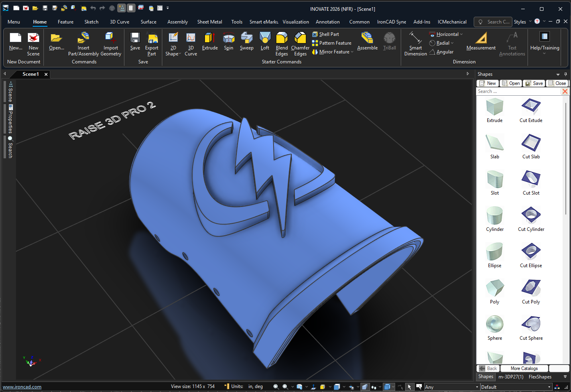The width and height of the screenshot is (571, 392).
Task: Open the Default configuration combo box
Action: pyautogui.click(x=516, y=387)
